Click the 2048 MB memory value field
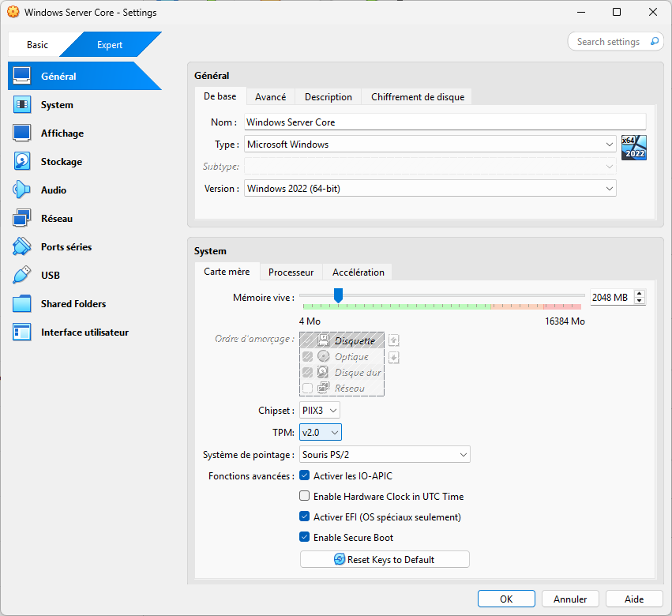 point(612,297)
